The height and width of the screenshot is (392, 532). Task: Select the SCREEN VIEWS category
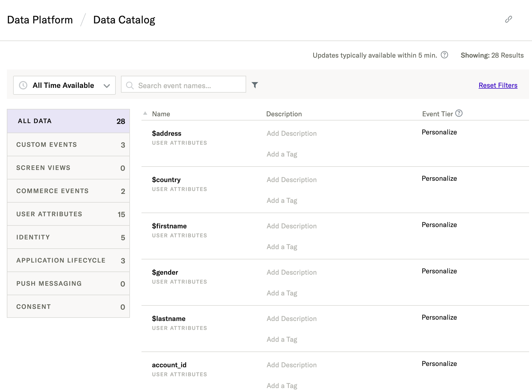point(68,168)
